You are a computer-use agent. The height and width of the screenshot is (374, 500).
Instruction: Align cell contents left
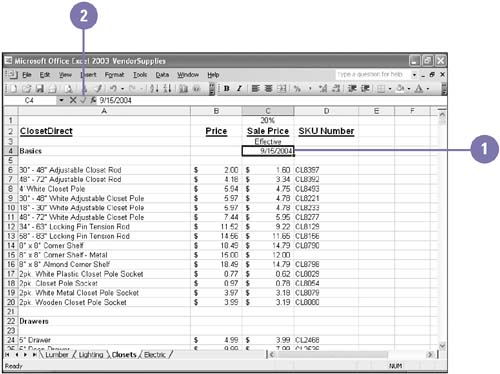[x=256, y=89]
